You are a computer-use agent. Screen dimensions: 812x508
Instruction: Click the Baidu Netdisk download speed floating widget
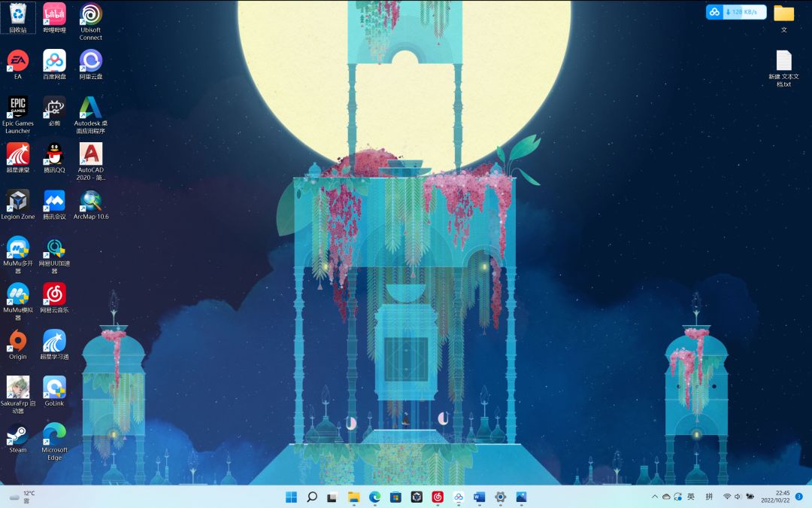click(736, 12)
